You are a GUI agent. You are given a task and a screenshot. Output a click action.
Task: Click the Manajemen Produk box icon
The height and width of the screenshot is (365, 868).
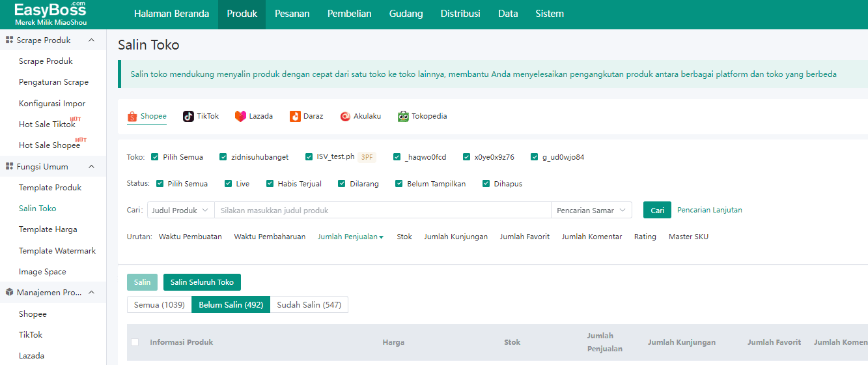[10, 293]
